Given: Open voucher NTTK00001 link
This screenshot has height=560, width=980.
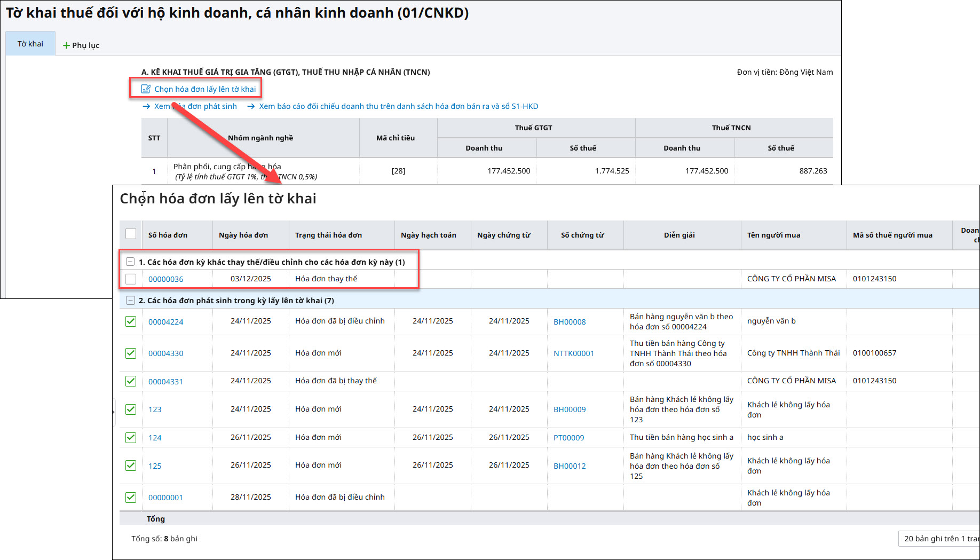Looking at the screenshot, I should click(574, 353).
